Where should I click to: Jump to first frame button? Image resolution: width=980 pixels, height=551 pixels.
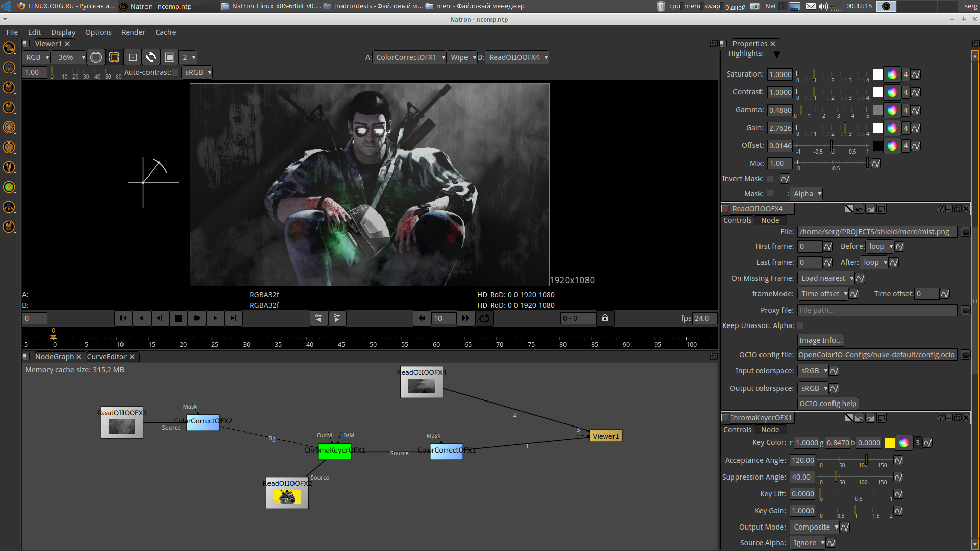[123, 318]
